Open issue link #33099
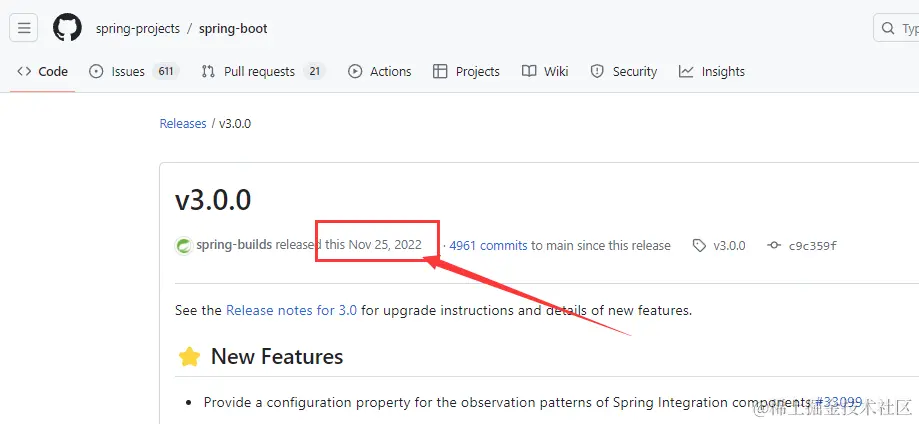 click(x=838, y=402)
